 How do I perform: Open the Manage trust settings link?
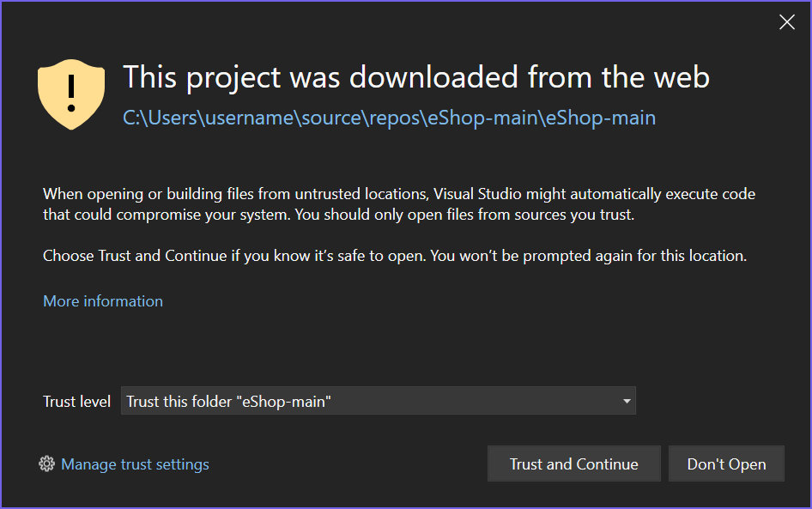[x=135, y=464]
